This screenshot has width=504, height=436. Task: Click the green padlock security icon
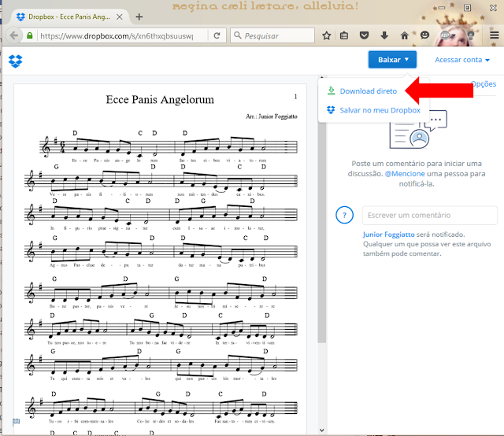[x=30, y=35]
